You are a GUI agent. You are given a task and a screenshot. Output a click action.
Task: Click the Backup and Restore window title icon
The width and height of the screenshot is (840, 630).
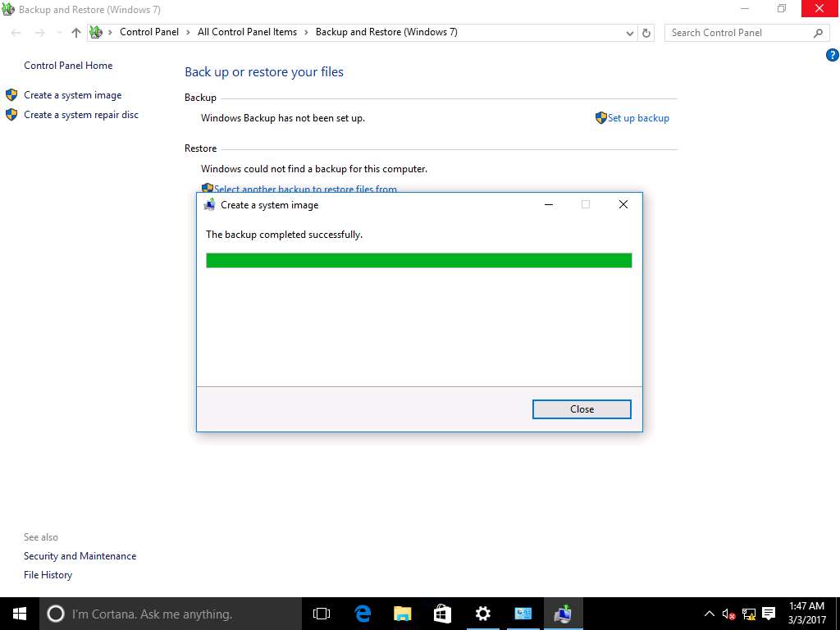click(8, 9)
